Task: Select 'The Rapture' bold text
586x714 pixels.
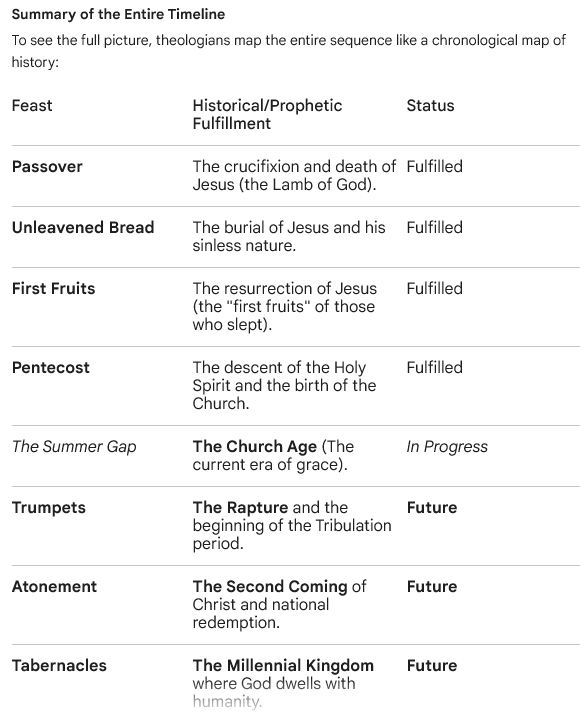Action: coord(240,508)
